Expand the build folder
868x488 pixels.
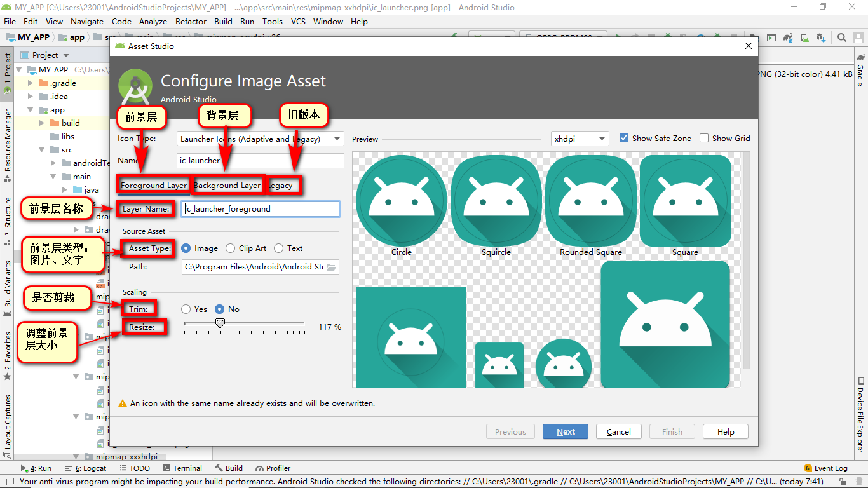pyautogui.click(x=42, y=123)
